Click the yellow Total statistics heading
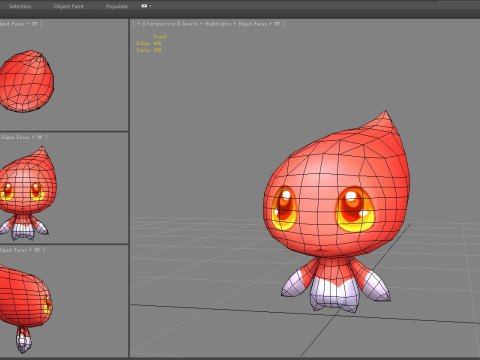The width and height of the screenshot is (480, 360). tap(160, 36)
